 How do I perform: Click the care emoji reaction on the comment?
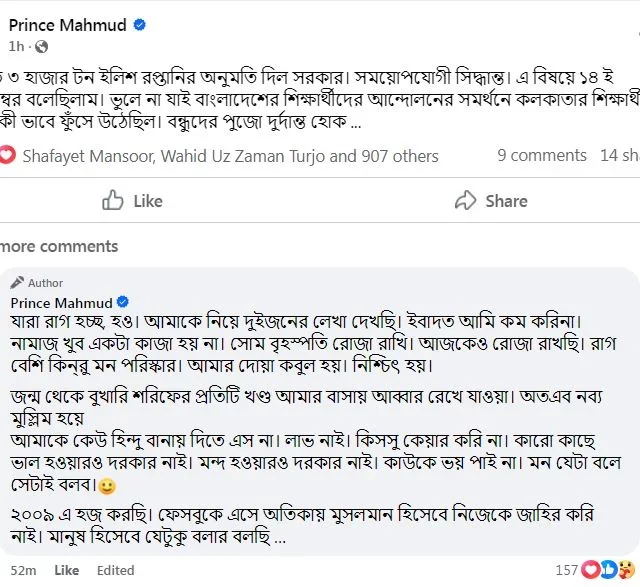click(626, 569)
